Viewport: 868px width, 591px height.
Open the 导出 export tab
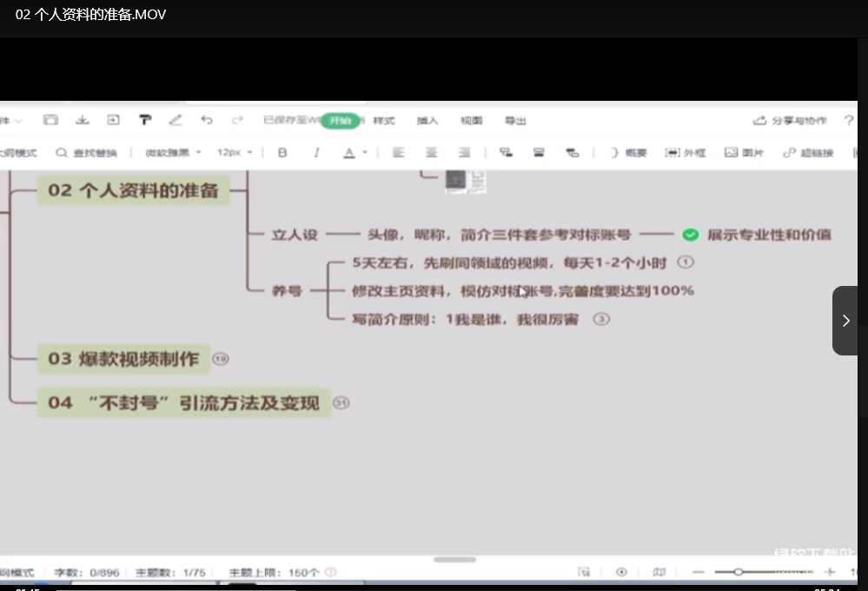[515, 120]
